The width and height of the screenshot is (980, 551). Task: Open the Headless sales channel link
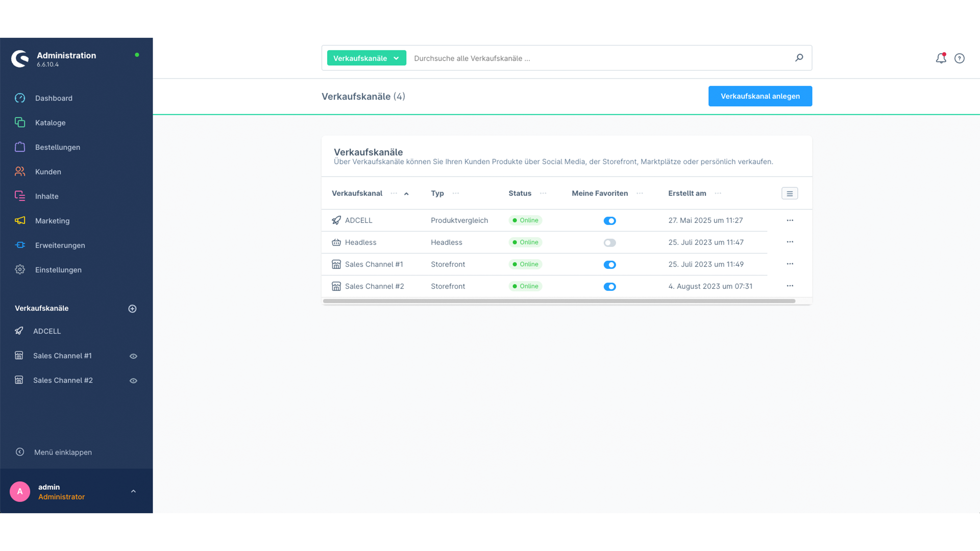pos(360,242)
